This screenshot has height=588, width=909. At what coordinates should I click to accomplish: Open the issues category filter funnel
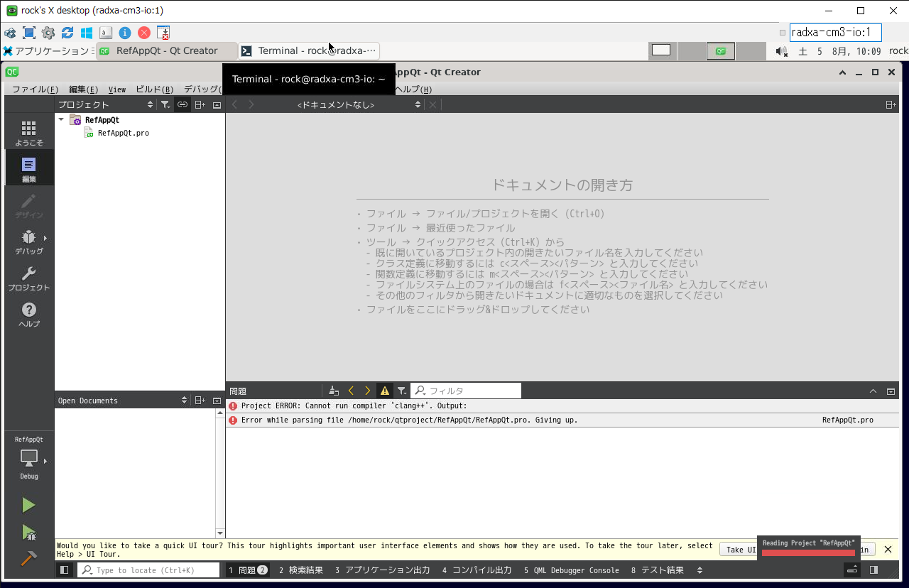tap(402, 391)
